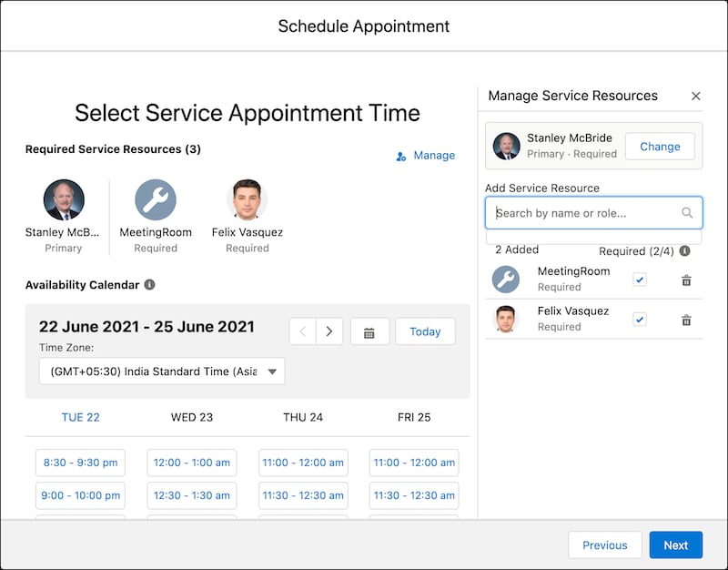Select the WED 23 day column header
This screenshot has width=728, height=570.
coord(192,417)
